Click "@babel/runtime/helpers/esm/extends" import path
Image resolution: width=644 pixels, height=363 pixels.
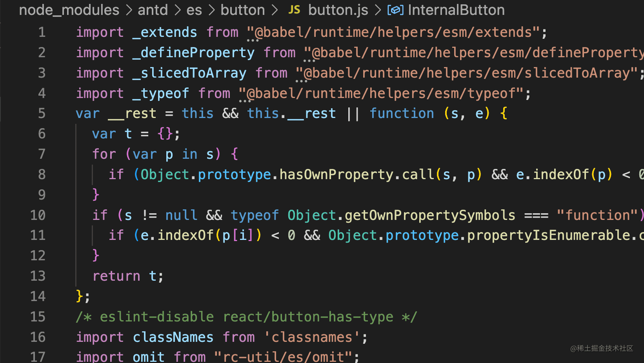pyautogui.click(x=394, y=32)
